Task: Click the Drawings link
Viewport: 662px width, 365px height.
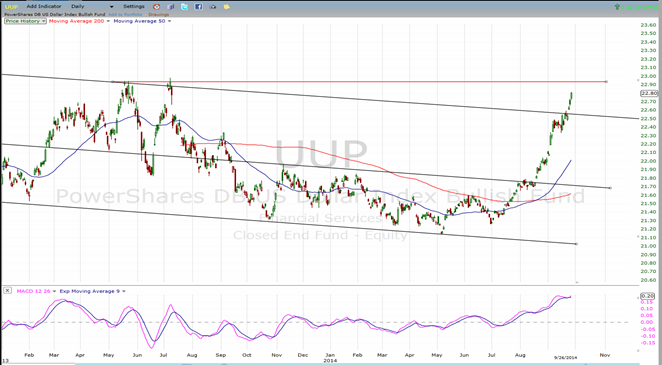Action: point(159,14)
